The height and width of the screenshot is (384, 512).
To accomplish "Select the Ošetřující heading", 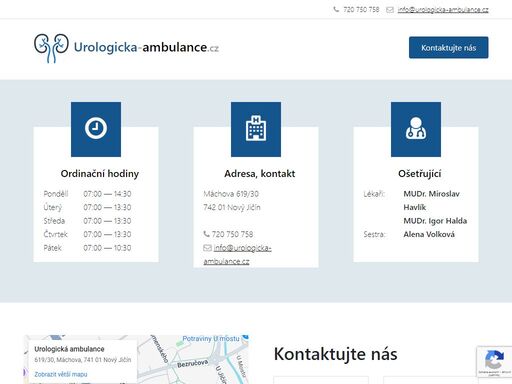I will click(420, 174).
